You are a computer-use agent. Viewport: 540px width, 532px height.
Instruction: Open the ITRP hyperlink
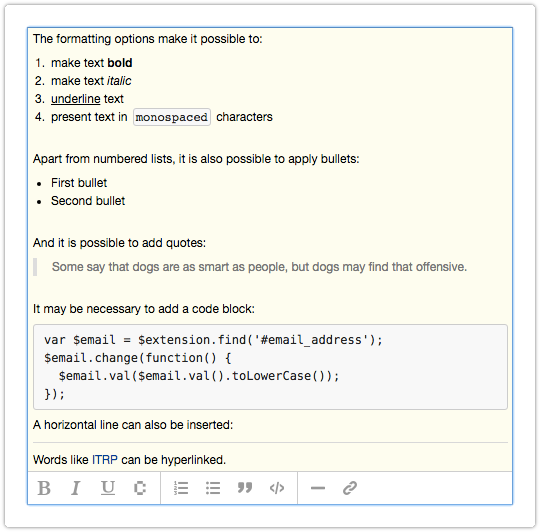click(105, 460)
